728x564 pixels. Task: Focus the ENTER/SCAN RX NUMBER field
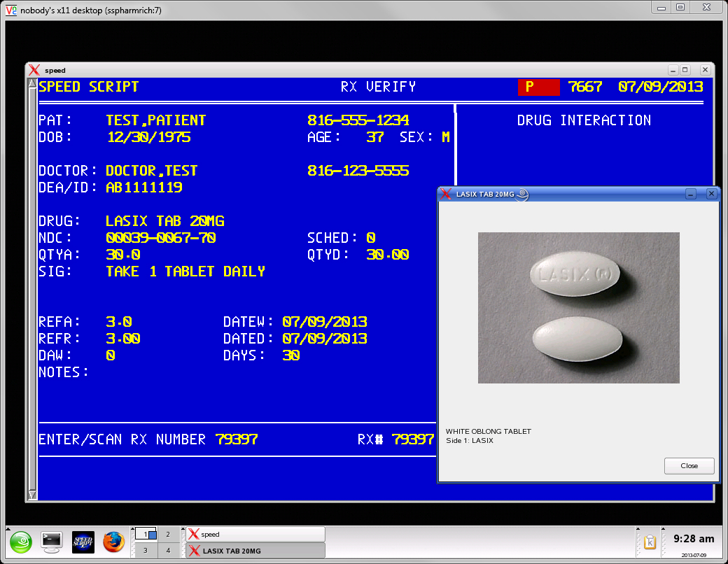click(237, 439)
